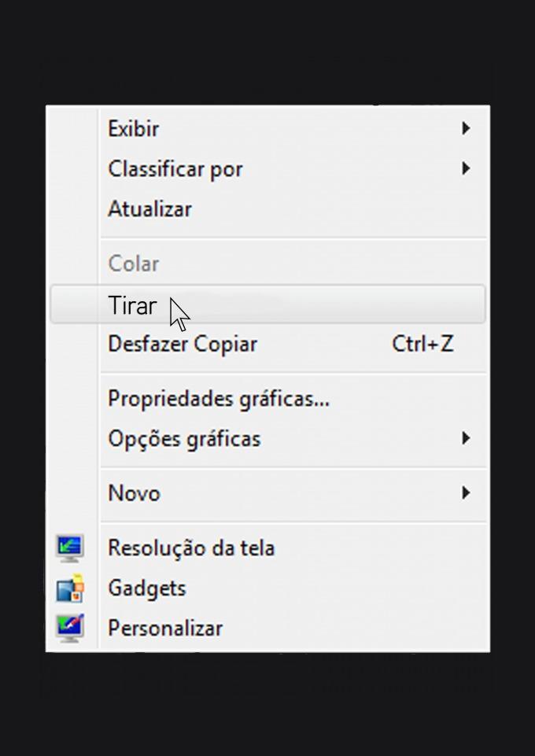Viewport: 535px width, 756px height.
Task: Select the Gadgets text label
Action: (147, 588)
